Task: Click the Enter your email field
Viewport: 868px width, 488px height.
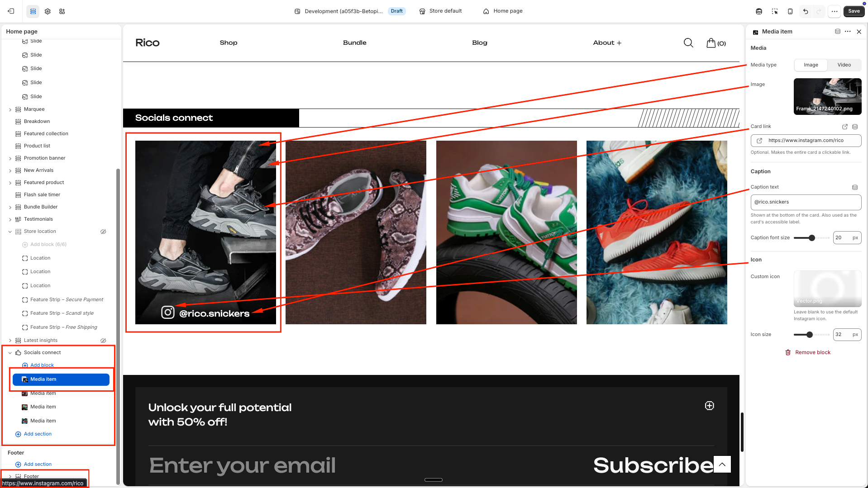Action: (243, 465)
